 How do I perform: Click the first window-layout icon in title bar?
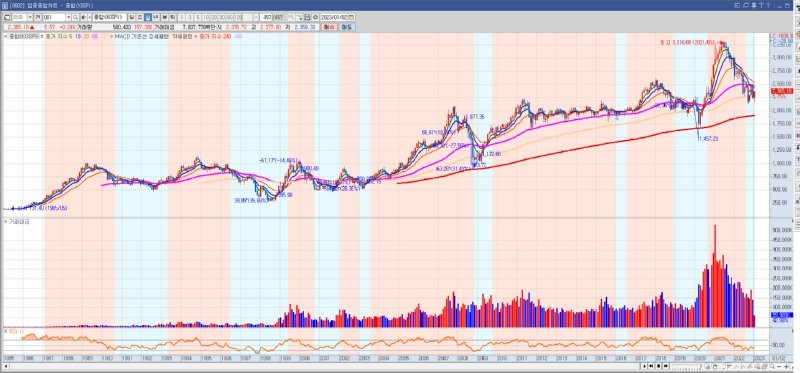click(x=737, y=6)
